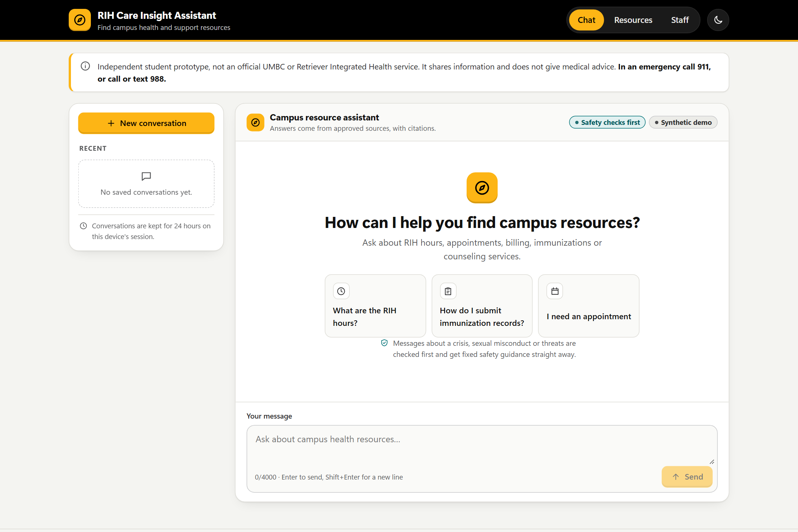This screenshot has height=532, width=798.
Task: Click the large compass icon above the heading
Action: click(482, 188)
